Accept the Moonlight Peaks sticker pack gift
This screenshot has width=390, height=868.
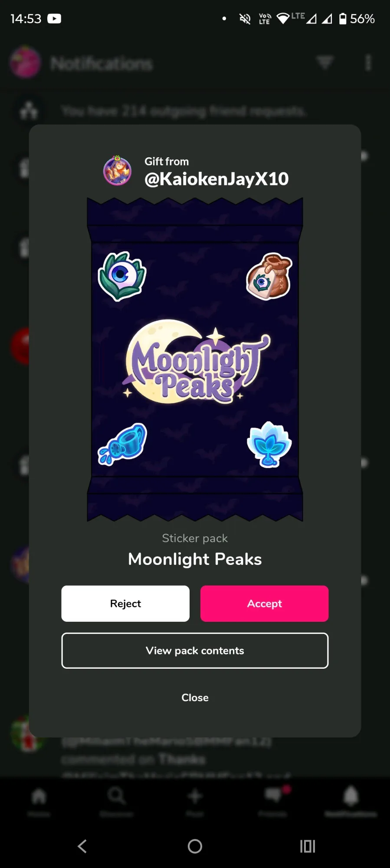click(x=264, y=604)
